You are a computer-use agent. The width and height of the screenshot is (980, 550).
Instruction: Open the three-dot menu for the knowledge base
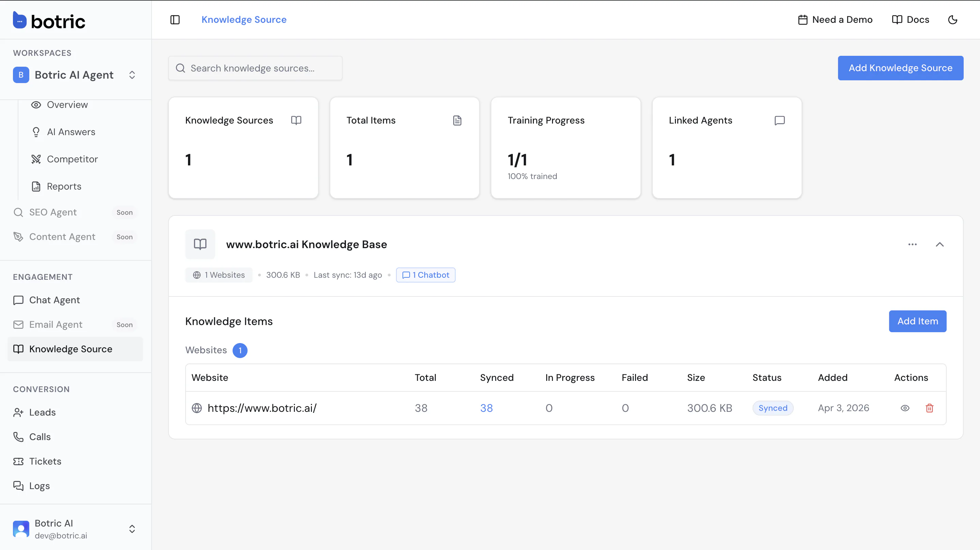(x=912, y=244)
